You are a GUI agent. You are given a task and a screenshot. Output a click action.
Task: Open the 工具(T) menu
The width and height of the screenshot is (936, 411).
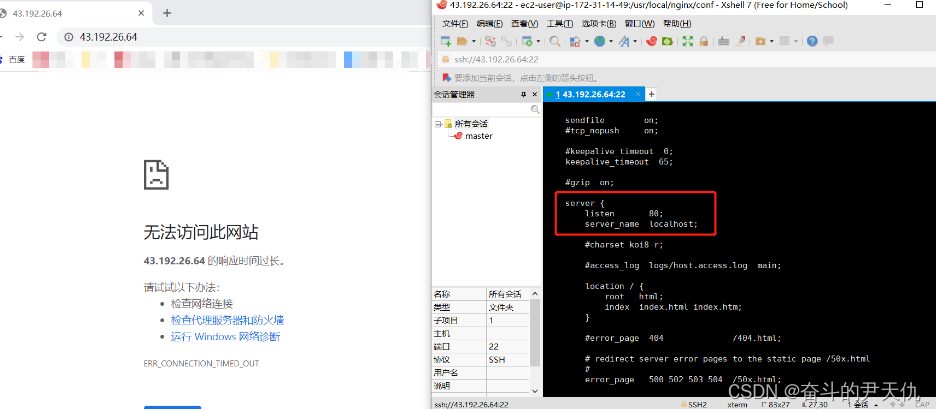[x=560, y=24]
